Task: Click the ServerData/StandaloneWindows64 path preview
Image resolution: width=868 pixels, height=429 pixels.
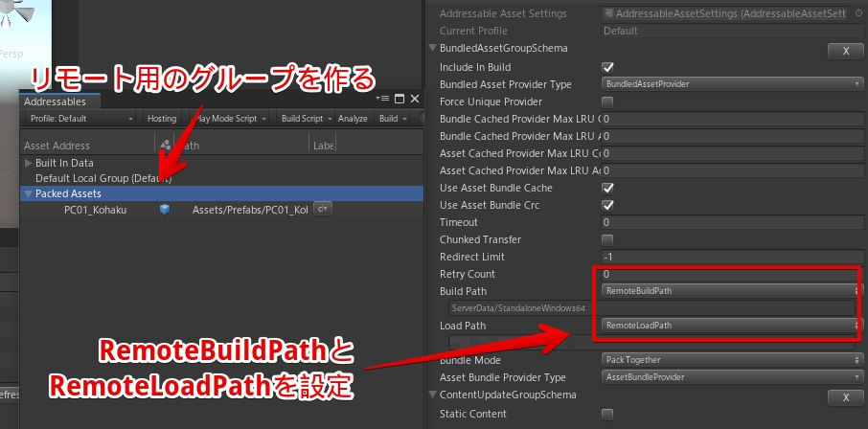Action: point(651,307)
